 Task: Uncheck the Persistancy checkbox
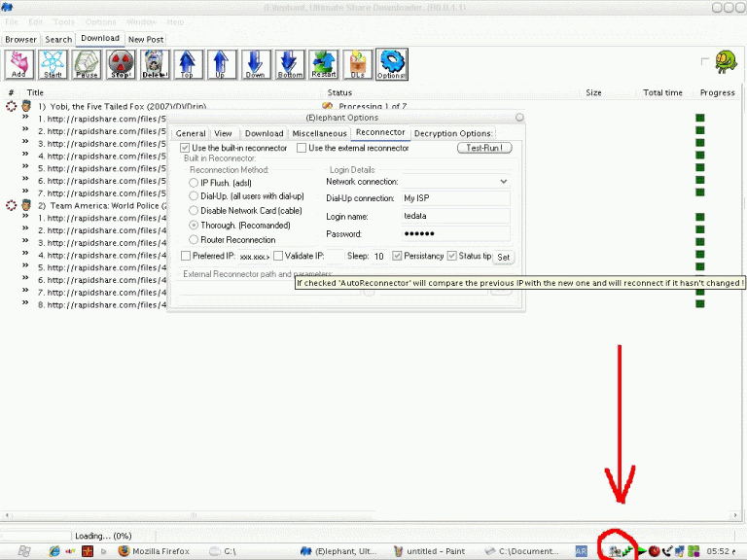coord(397,256)
